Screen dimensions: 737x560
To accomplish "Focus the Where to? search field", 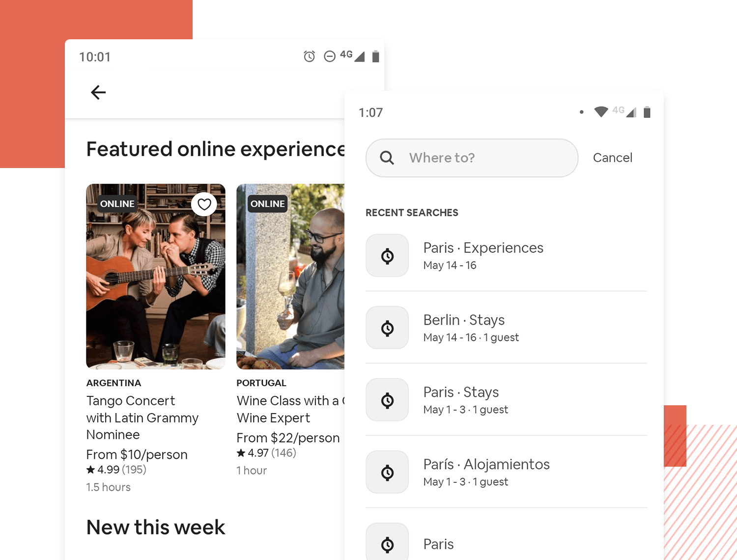I will point(472,158).
